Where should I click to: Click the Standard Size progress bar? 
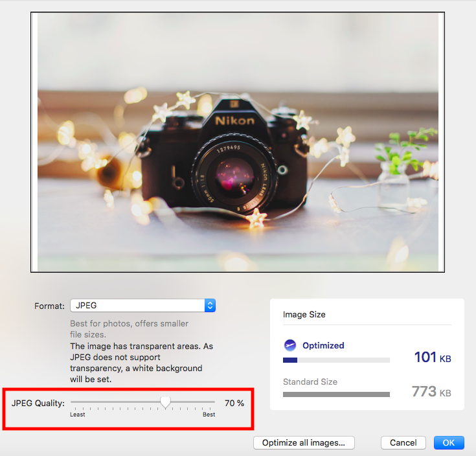(x=336, y=394)
